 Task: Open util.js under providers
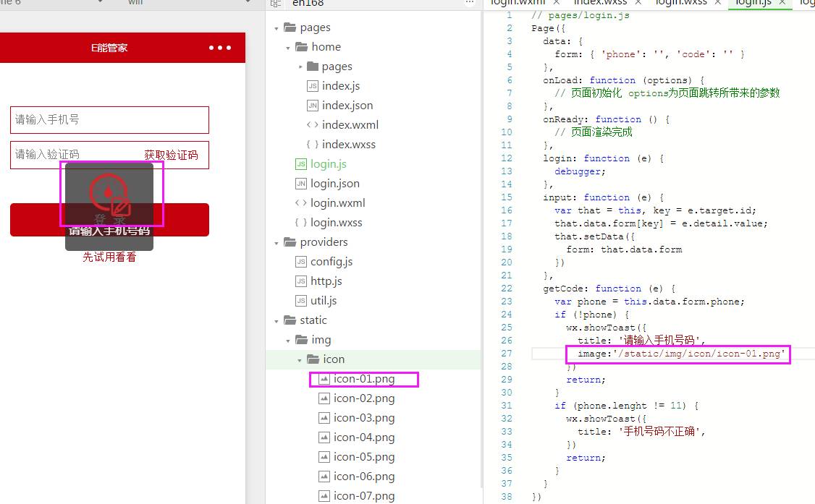(x=324, y=301)
